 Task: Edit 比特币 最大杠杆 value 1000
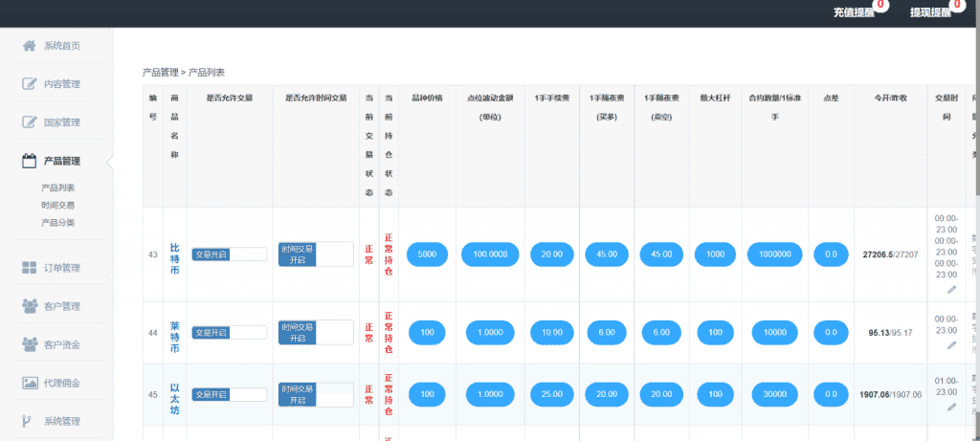[x=716, y=254]
